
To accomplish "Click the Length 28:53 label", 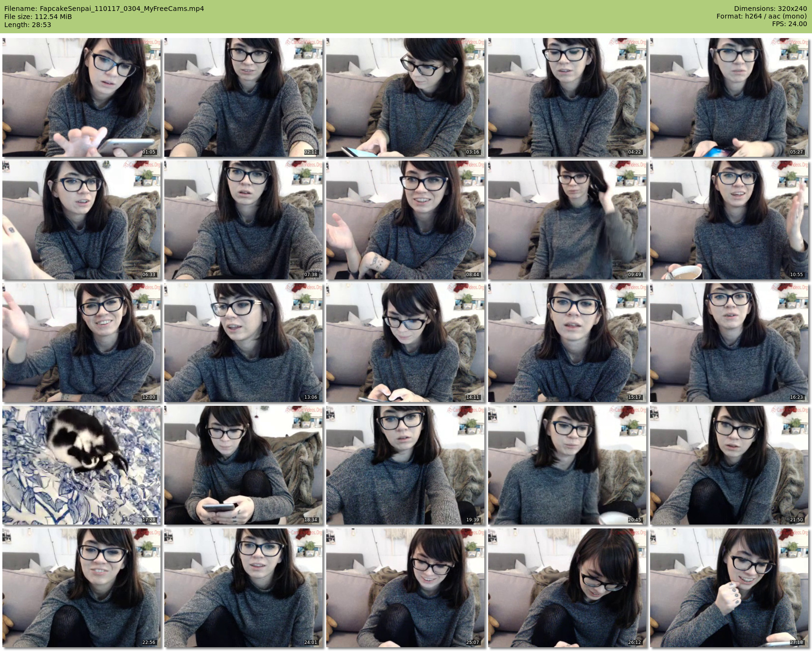I will click(x=28, y=25).
